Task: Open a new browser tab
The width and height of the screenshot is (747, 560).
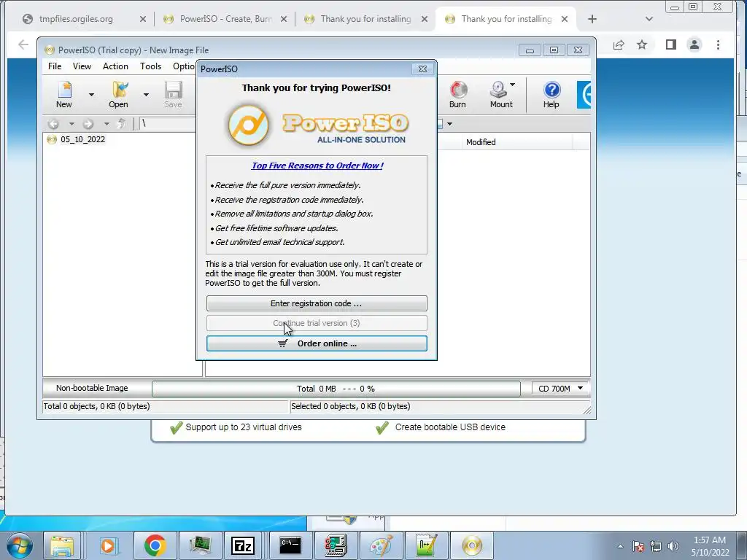Action: pyautogui.click(x=592, y=19)
